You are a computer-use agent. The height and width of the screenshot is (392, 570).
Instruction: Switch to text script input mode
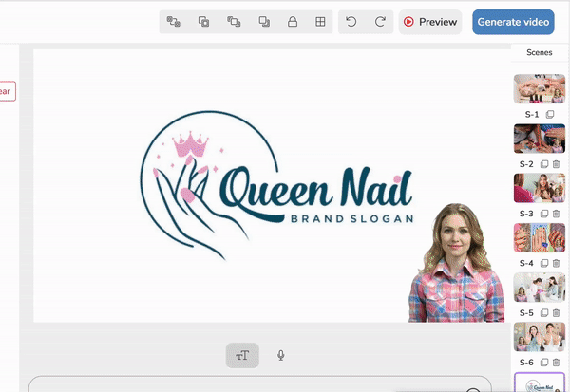coord(242,355)
